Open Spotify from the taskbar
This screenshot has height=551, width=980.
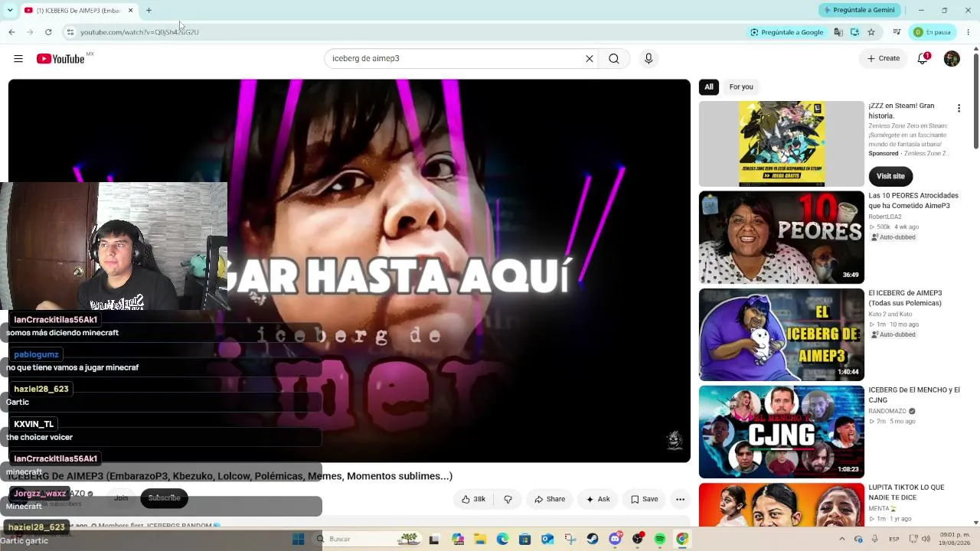(660, 539)
